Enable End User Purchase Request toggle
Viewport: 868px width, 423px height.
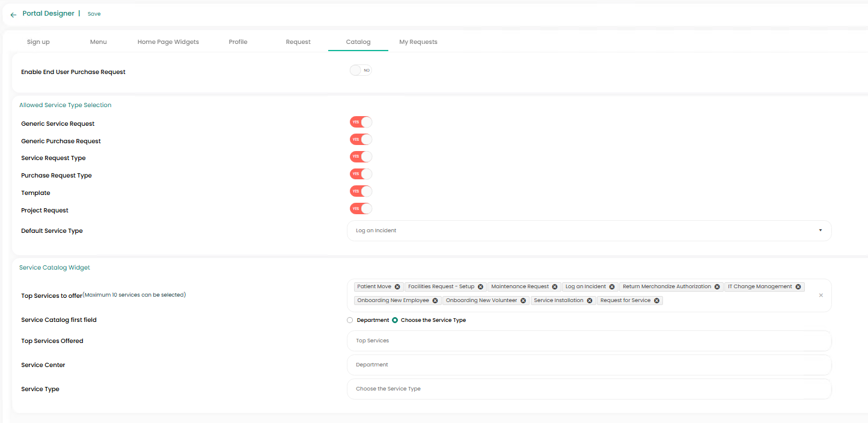(361, 70)
